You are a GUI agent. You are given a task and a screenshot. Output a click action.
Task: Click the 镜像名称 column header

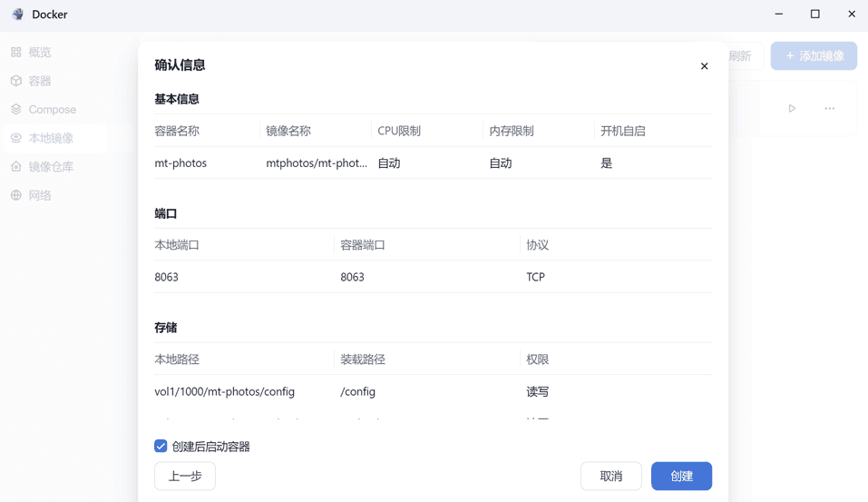[288, 131]
